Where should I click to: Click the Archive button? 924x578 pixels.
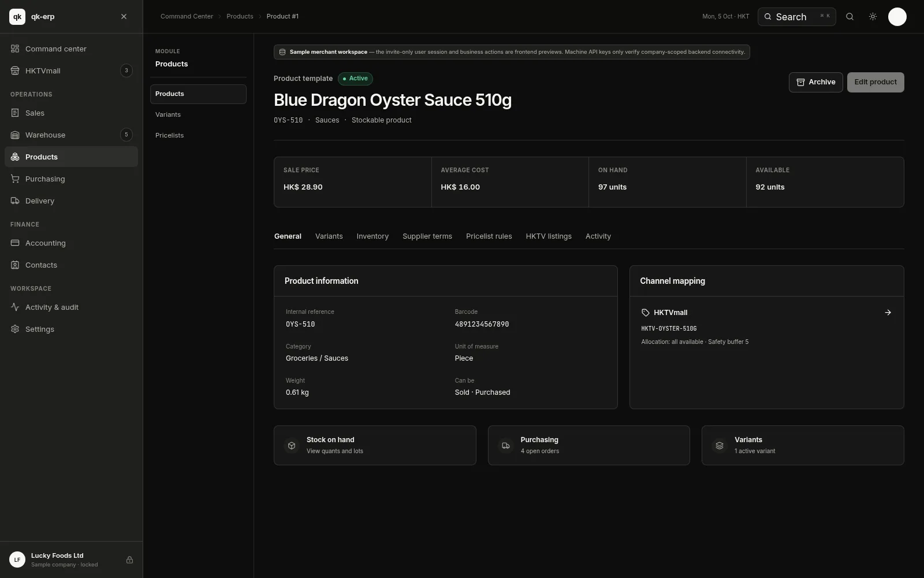(815, 82)
